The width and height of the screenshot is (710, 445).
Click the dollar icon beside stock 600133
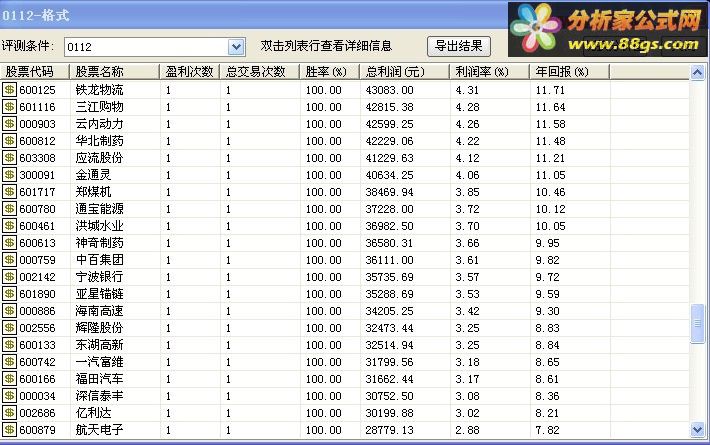[9, 345]
